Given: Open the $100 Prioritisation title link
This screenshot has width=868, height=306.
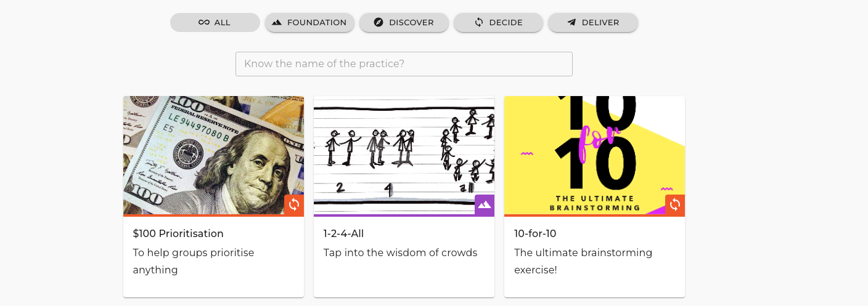Looking at the screenshot, I should click(178, 234).
